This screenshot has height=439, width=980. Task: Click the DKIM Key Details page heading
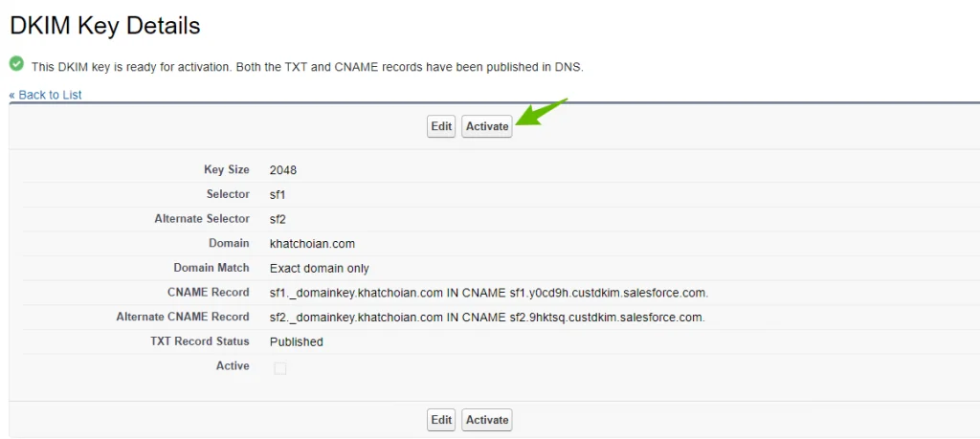tap(105, 26)
